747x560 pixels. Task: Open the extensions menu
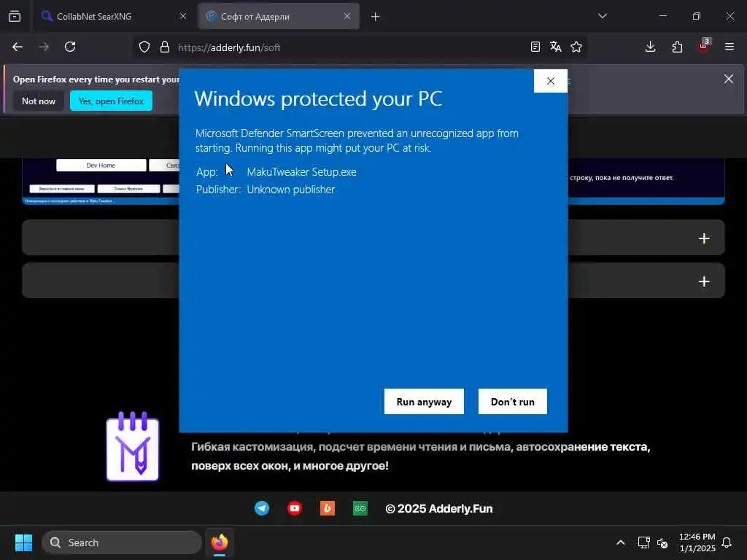click(x=677, y=47)
